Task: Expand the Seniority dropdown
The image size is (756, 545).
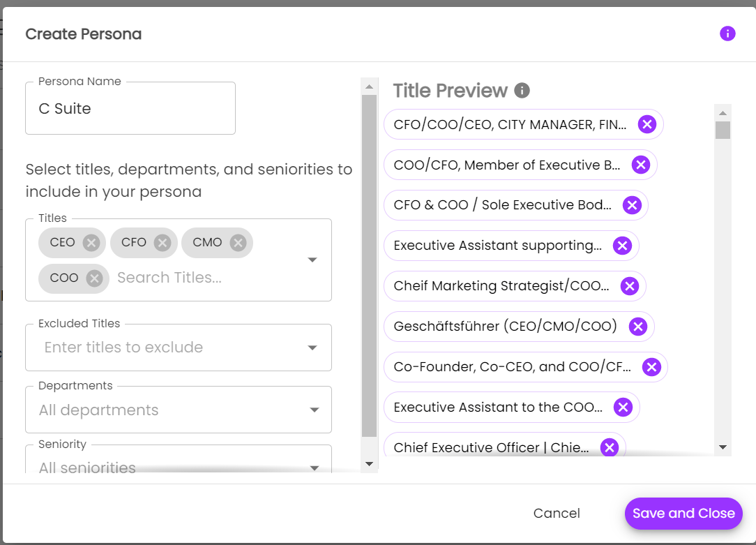Action: pyautogui.click(x=313, y=468)
